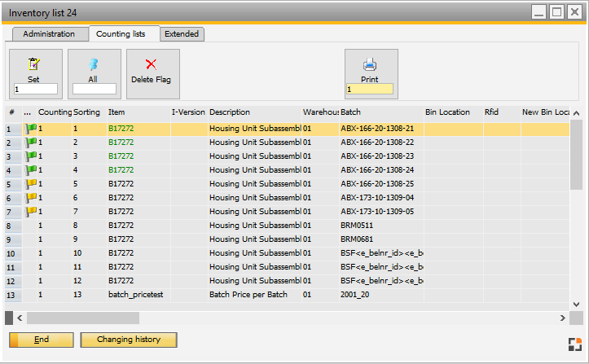Screen dimensions: 589x364
Task: Click the horizontal scrollbar right arrow
Action: click(x=562, y=318)
